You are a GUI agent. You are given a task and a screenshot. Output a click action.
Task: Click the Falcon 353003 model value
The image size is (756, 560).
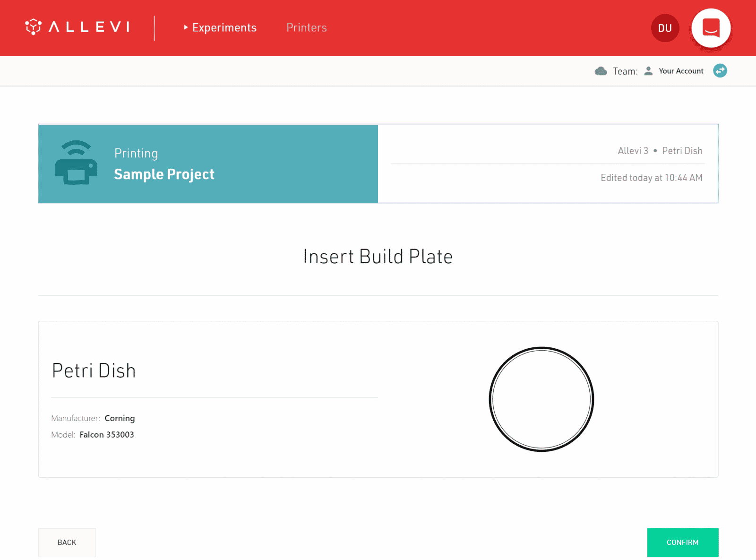pos(107,435)
